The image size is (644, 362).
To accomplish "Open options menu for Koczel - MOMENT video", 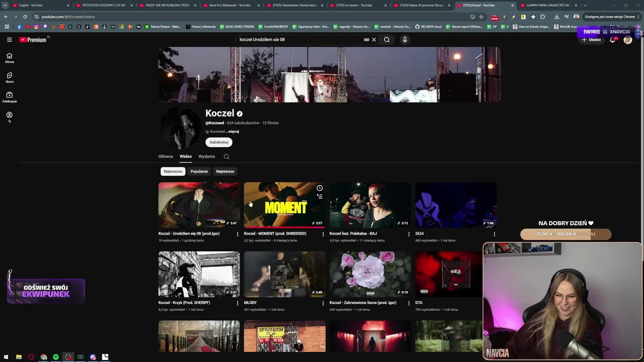I will (x=323, y=234).
